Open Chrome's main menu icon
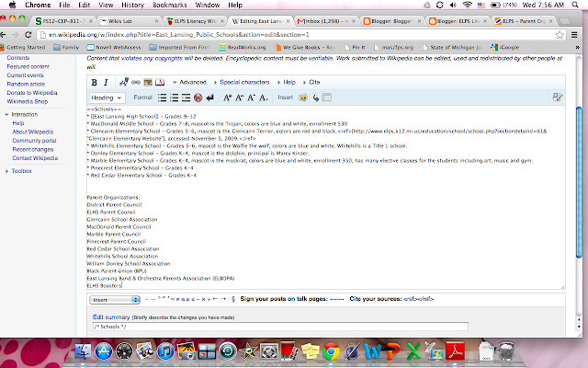 (573, 35)
